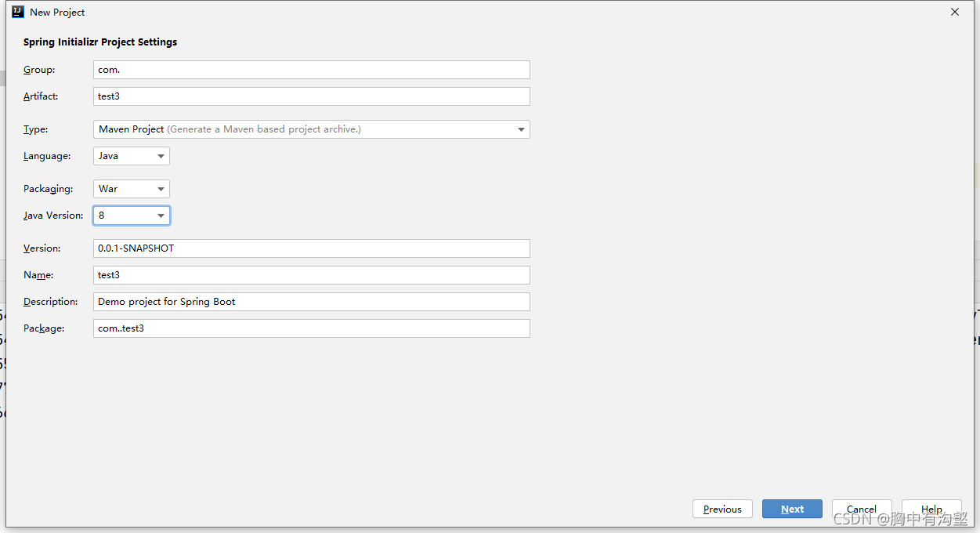Select the Artifact field containing test3
The height and width of the screenshot is (533, 980).
pos(311,96)
